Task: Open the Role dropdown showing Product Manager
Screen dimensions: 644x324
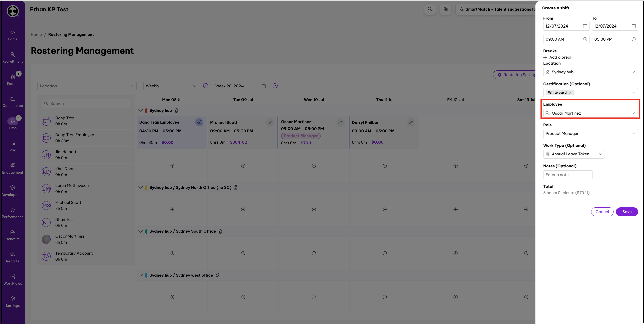Action: click(590, 134)
